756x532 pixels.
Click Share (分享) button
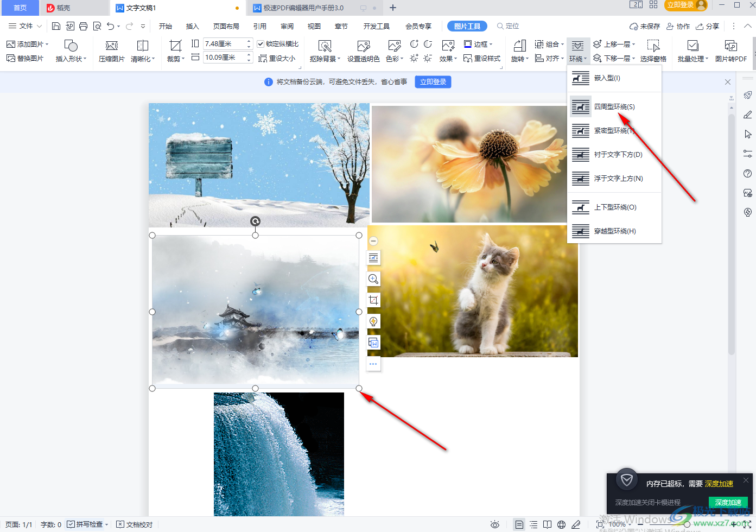708,26
